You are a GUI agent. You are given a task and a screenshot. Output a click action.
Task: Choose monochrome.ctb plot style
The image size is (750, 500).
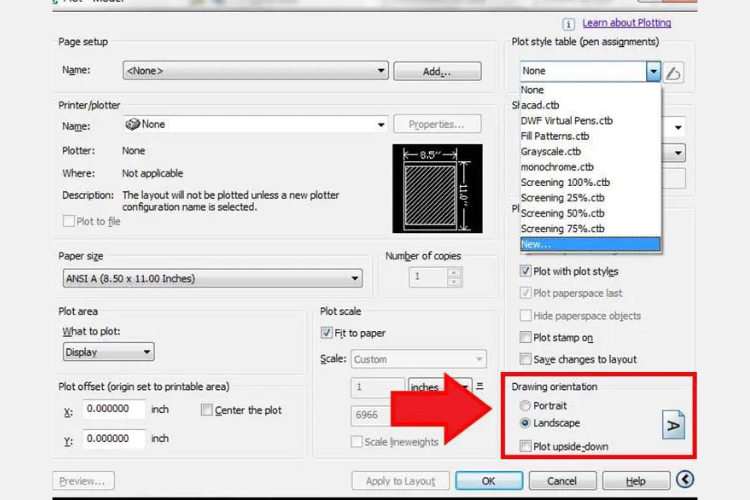coord(590,167)
